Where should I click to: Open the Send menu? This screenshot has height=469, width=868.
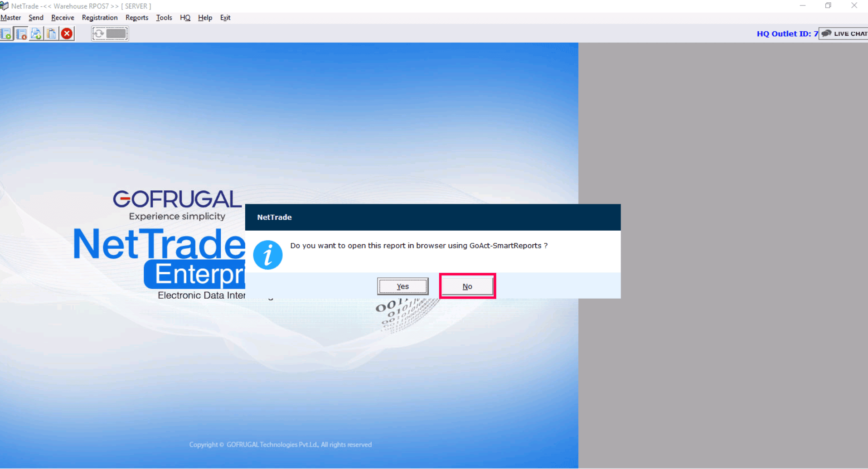[36, 18]
